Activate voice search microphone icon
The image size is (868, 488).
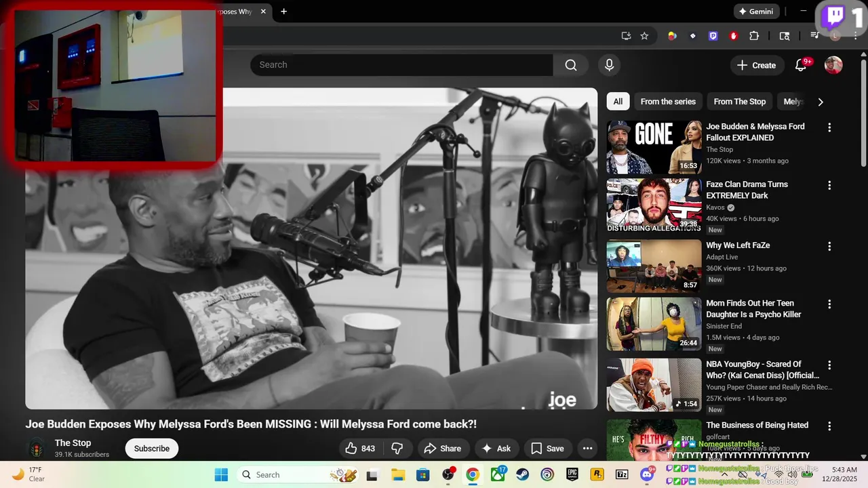[609, 65]
